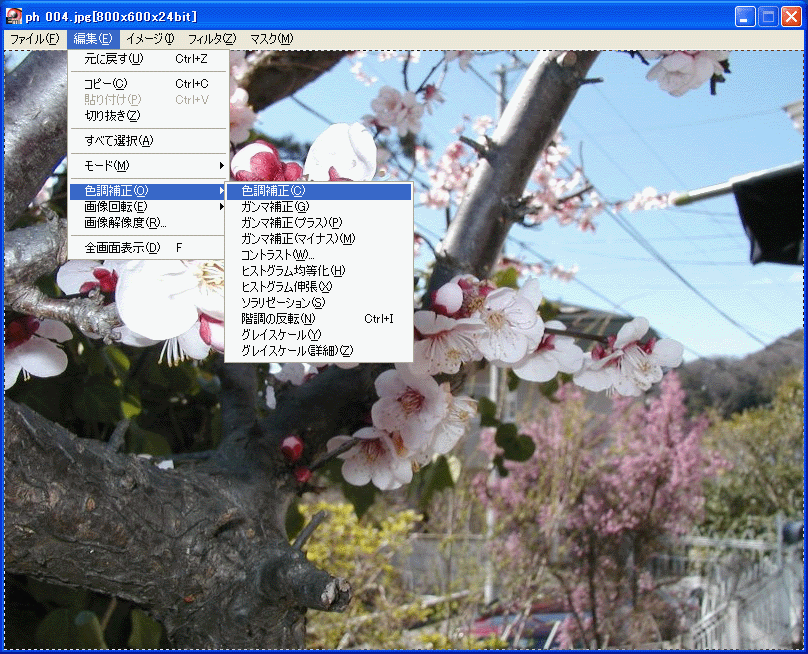
Task: Open the イメージ(I) menu
Action: coord(150,39)
